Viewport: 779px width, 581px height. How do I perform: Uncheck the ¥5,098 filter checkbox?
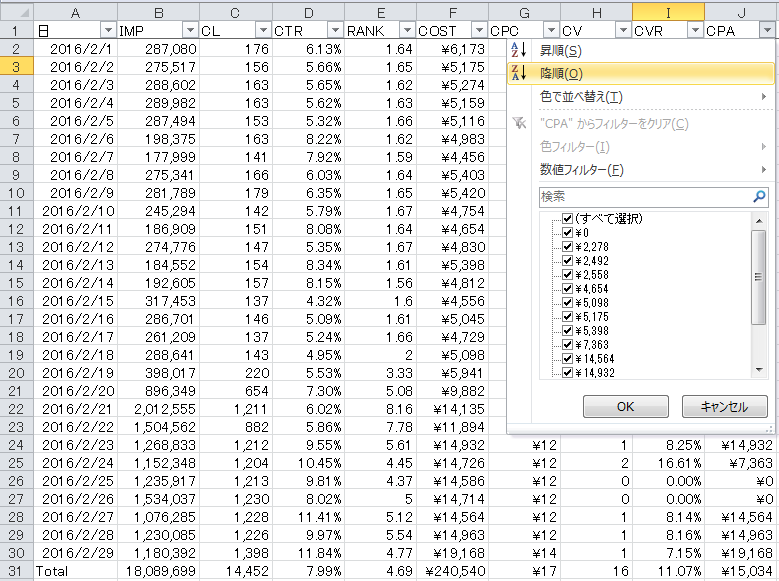tap(567, 302)
